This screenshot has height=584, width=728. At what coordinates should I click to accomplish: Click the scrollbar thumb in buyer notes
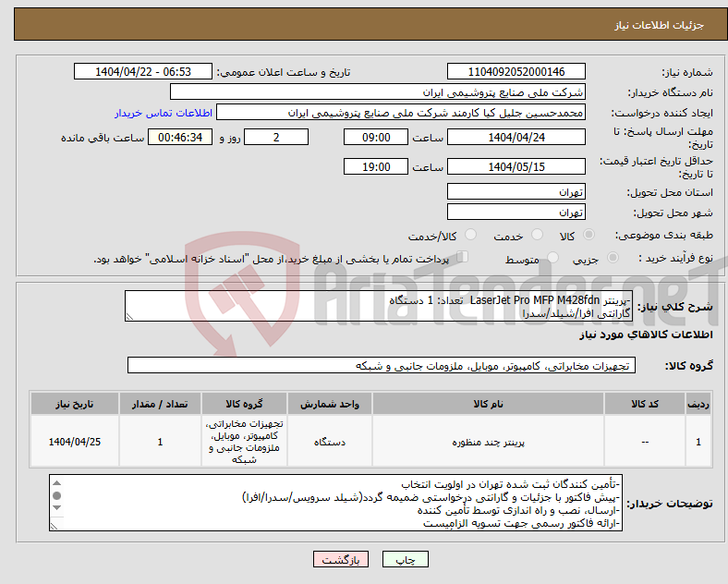pos(56,496)
